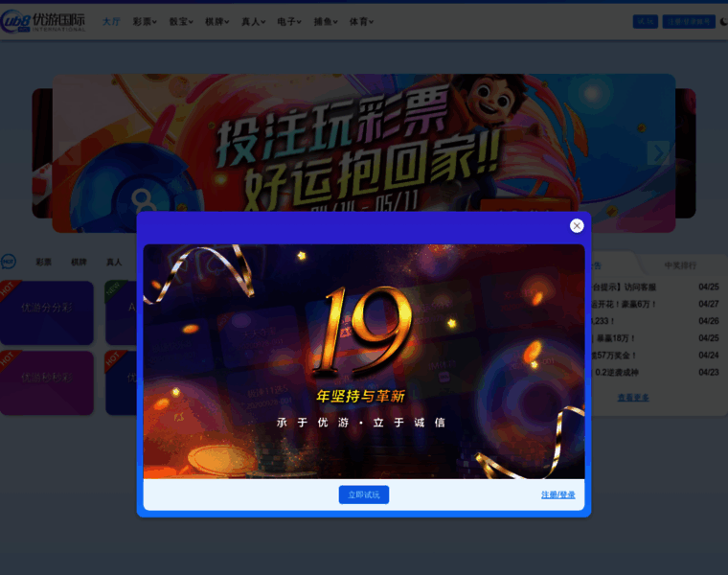Switch to the 中奖排行 tab
Image resolution: width=728 pixels, height=575 pixels.
(680, 265)
